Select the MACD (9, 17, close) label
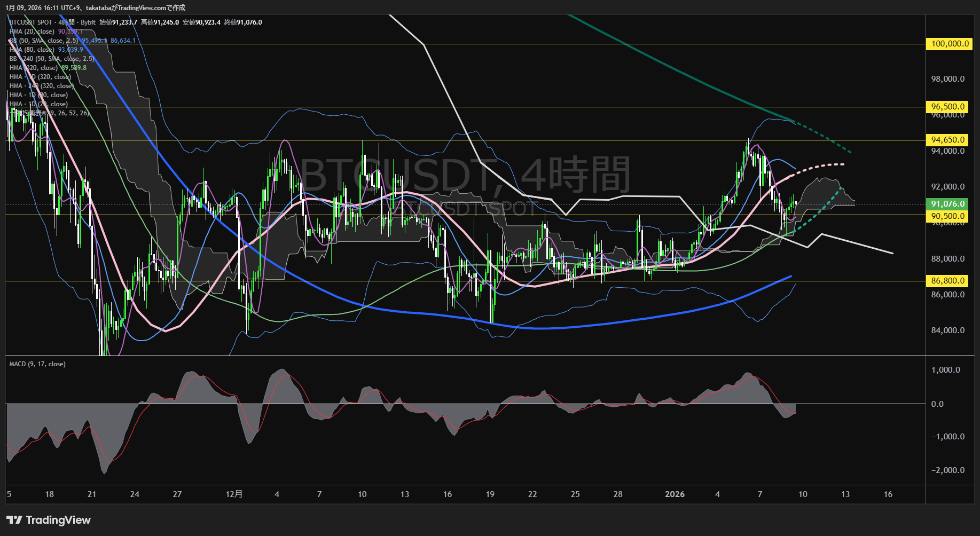The width and height of the screenshot is (980, 536). (37, 364)
